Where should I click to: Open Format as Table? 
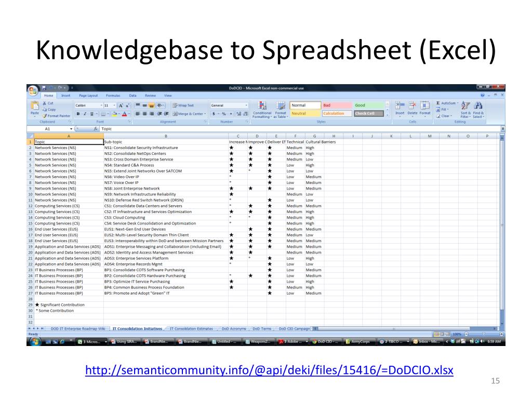click(280, 109)
